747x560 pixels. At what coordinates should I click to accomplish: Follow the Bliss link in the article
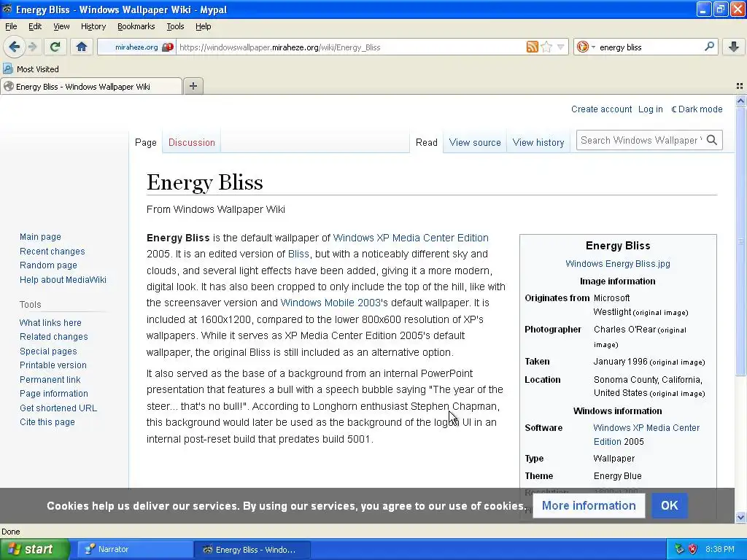point(298,254)
